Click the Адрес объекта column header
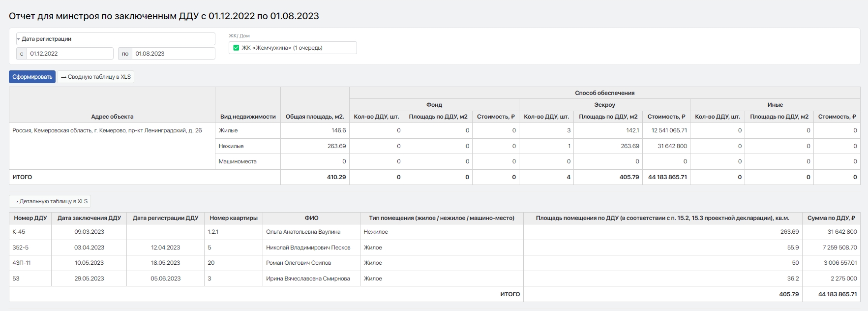 point(112,117)
